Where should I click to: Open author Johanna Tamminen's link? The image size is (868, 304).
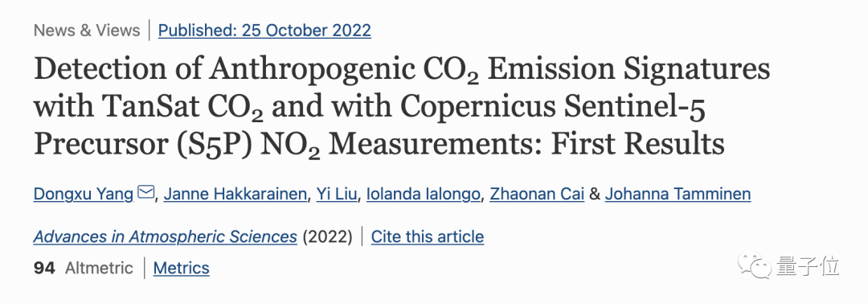678,194
